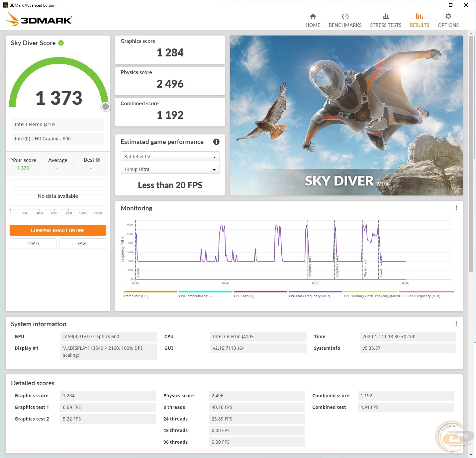Click the GPU Load legend swatch
The height and width of the screenshot is (458, 476).
coord(260,291)
